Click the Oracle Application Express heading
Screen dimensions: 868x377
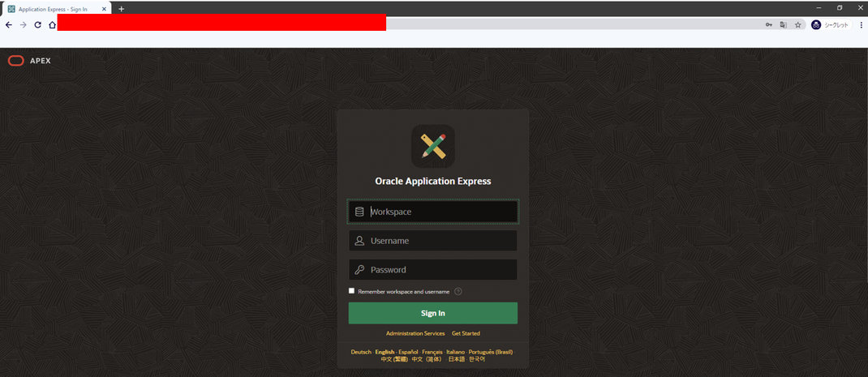[433, 181]
